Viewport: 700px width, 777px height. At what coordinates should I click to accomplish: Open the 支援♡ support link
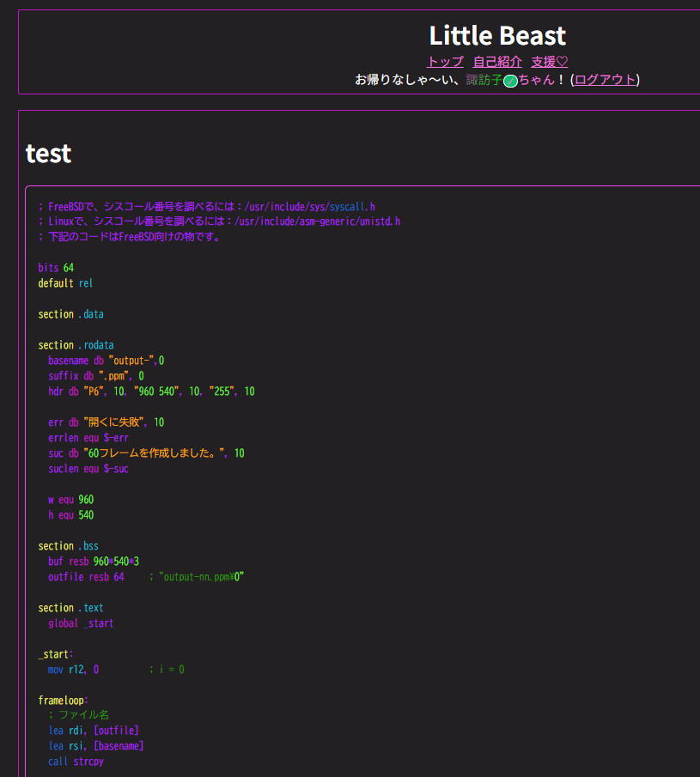(549, 62)
